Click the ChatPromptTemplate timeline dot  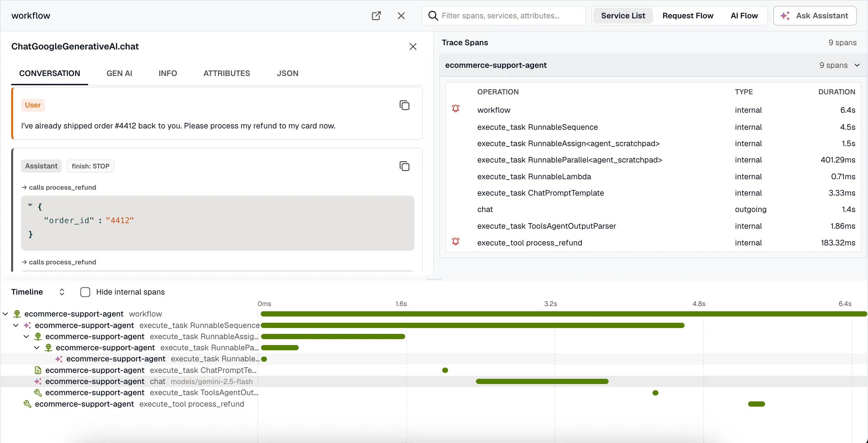point(445,370)
